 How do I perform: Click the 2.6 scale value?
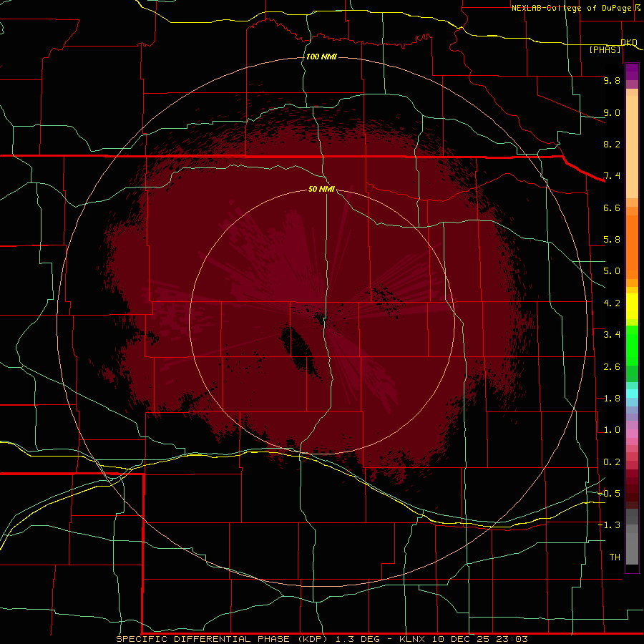coord(612,367)
